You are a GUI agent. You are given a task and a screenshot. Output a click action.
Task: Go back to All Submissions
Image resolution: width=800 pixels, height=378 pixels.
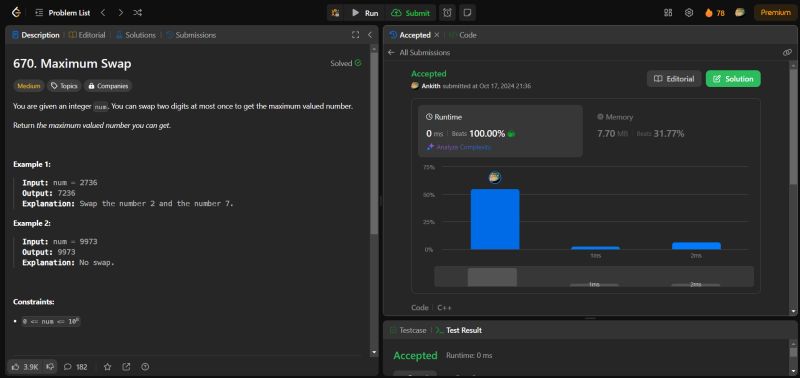(419, 52)
